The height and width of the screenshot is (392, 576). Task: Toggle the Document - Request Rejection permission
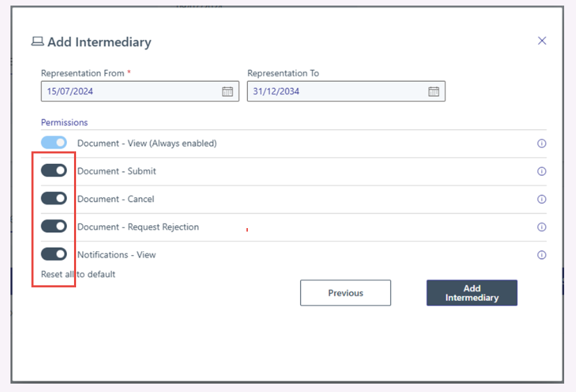pyautogui.click(x=54, y=227)
